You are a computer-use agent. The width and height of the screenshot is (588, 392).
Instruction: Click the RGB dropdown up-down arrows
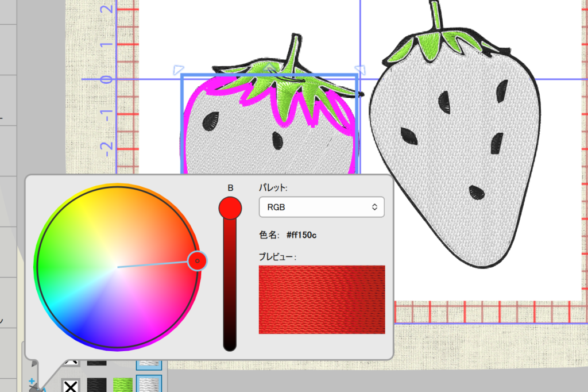[374, 207]
